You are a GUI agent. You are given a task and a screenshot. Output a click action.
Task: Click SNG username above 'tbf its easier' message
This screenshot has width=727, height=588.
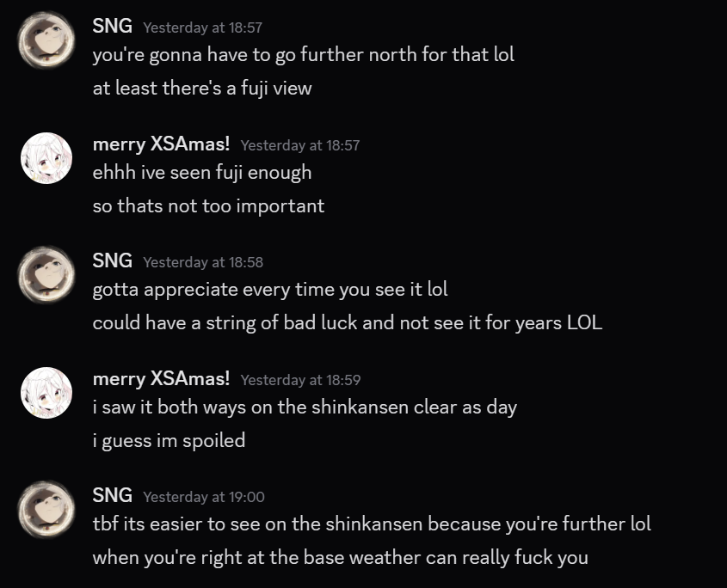(112, 495)
